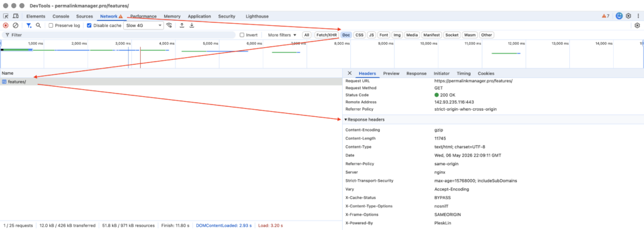Switch to the Memory panel tab
Screen dimensions: 644x230
tap(172, 16)
